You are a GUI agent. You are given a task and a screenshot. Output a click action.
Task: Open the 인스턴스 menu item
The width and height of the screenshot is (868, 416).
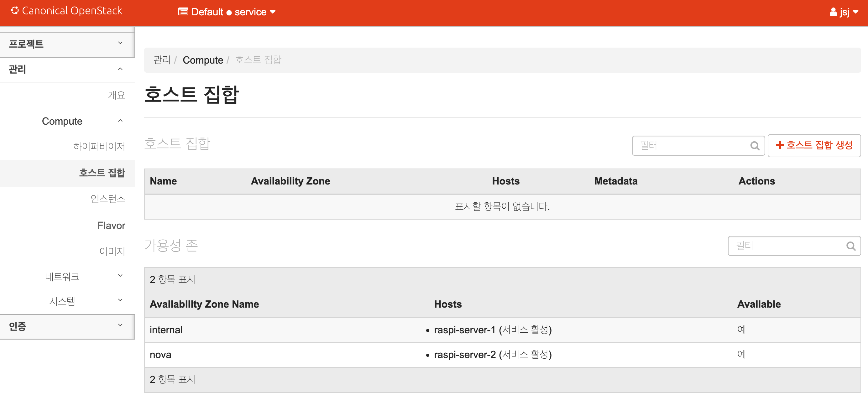(x=107, y=199)
